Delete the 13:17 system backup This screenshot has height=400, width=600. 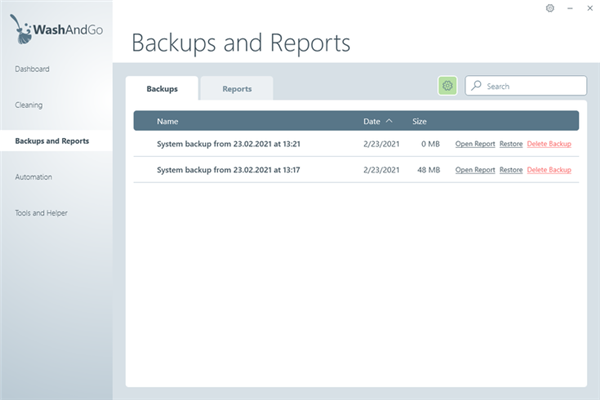[549, 170]
